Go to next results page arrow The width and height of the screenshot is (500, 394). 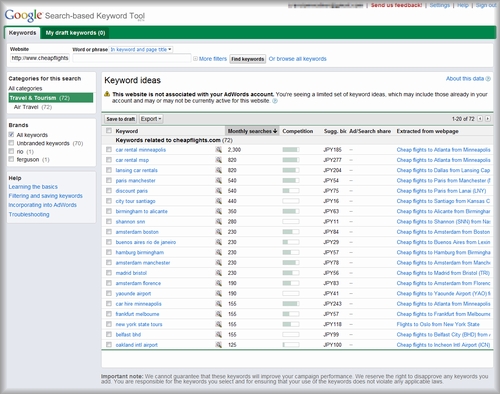(488, 119)
